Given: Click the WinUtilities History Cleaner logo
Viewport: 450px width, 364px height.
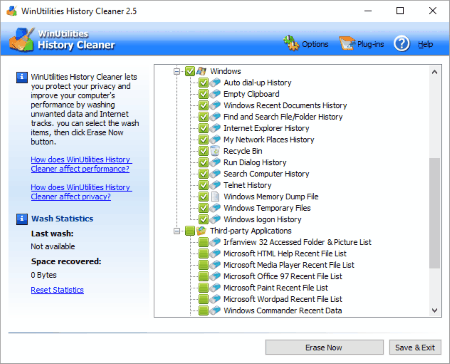Looking at the screenshot, I should [x=22, y=40].
